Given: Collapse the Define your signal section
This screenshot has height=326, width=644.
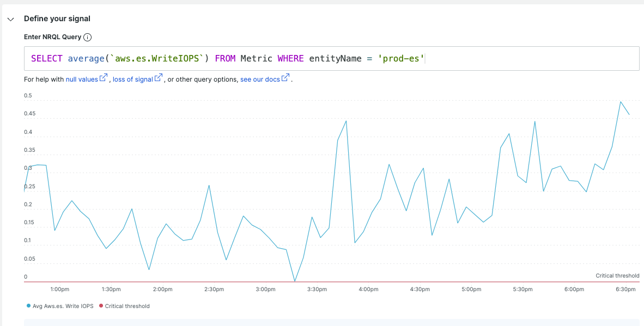Looking at the screenshot, I should (11, 19).
